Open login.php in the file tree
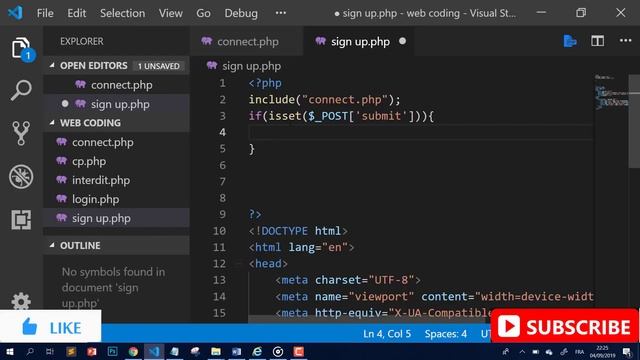This screenshot has height=360, width=640. click(116, 199)
